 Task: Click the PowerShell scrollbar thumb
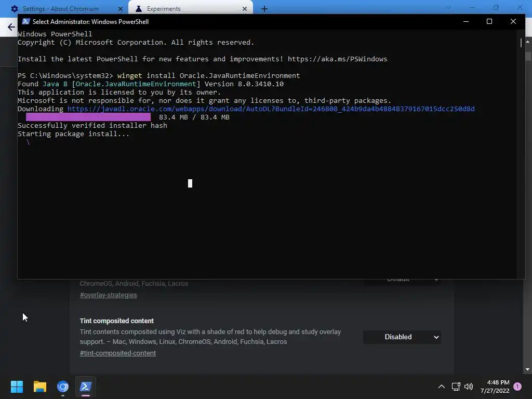(x=521, y=43)
